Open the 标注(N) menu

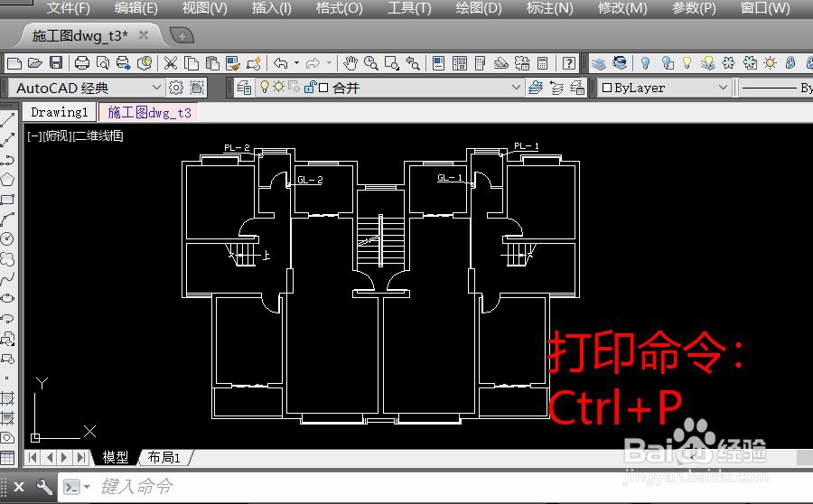pos(549,8)
